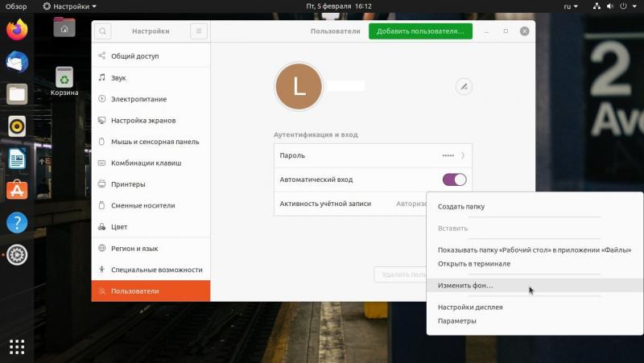Open the Настройки app menu in top bar
This screenshot has width=644, height=363.
coord(69,6)
